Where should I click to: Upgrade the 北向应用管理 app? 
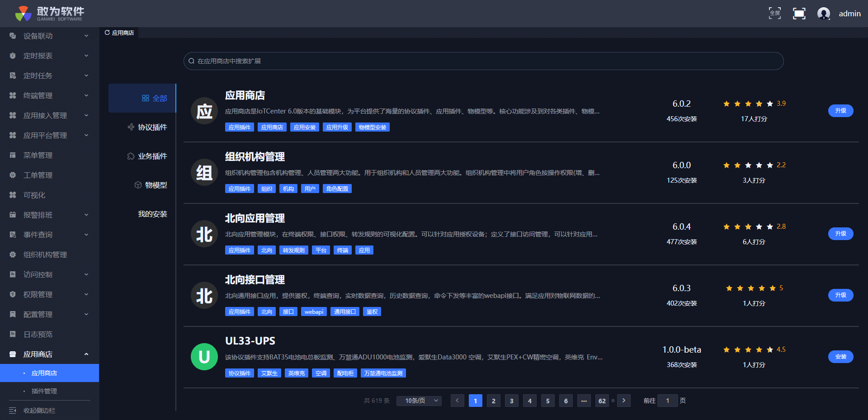coord(841,234)
